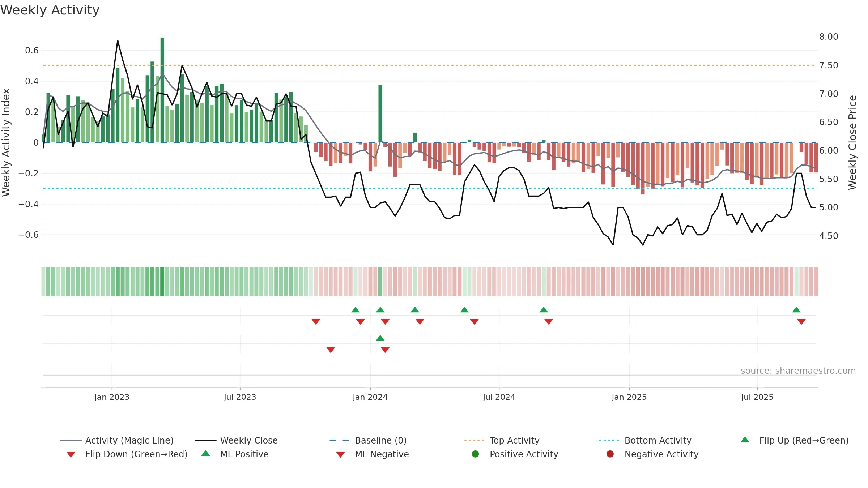This screenshot has height=488, width=868.
Task: Click the Jul 2024 x-axis label
Action: pos(499,397)
